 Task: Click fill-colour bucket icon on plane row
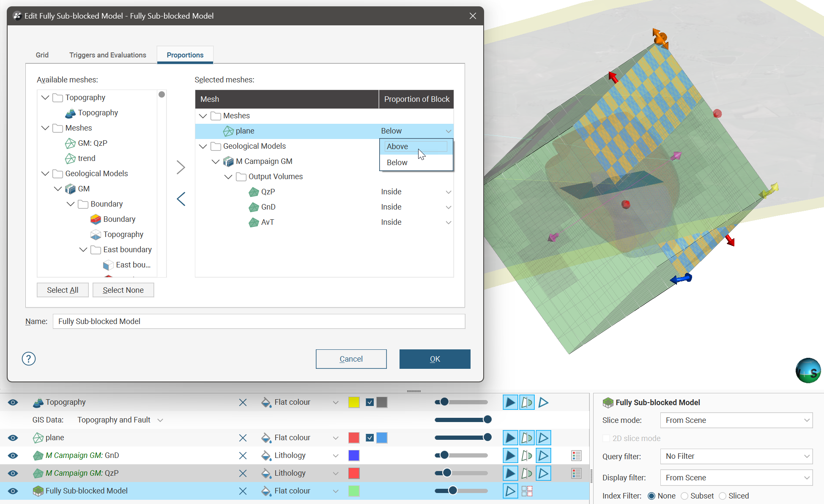point(266,438)
